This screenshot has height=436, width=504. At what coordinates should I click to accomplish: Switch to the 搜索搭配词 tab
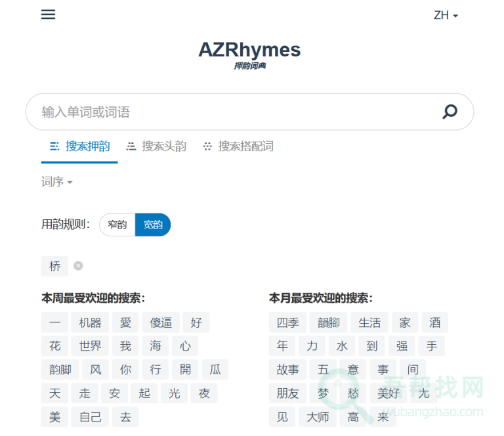coord(238,146)
